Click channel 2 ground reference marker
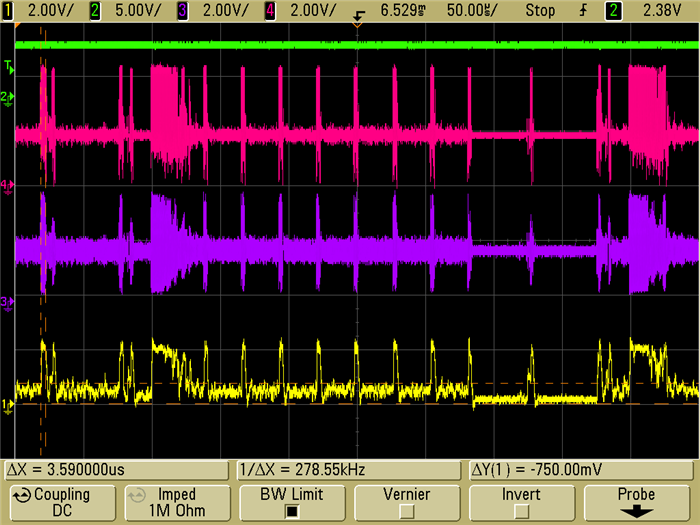This screenshot has height=525, width=700. (x=7, y=98)
